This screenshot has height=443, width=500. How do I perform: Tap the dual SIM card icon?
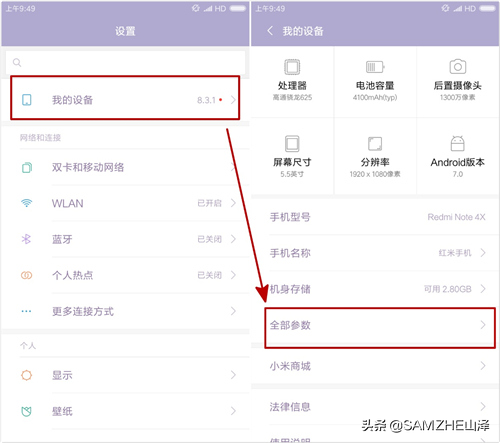pos(27,167)
